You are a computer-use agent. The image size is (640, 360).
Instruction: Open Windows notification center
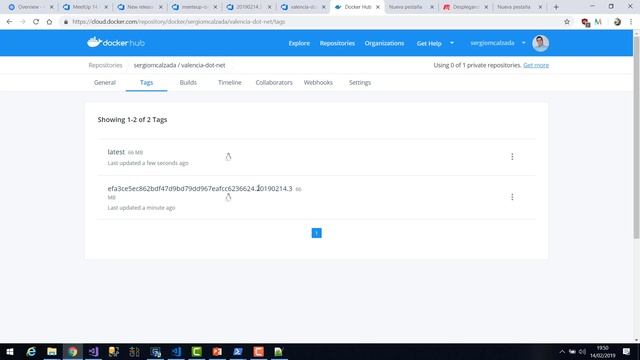[627, 351]
